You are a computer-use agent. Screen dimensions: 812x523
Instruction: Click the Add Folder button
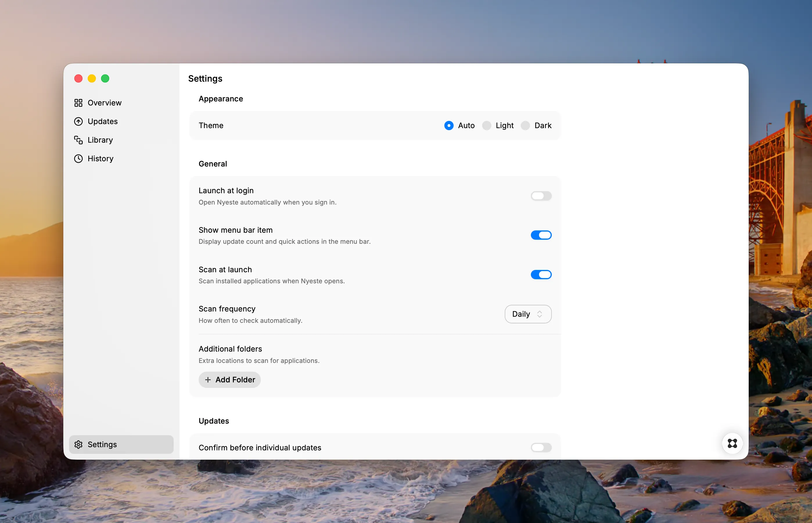click(229, 380)
